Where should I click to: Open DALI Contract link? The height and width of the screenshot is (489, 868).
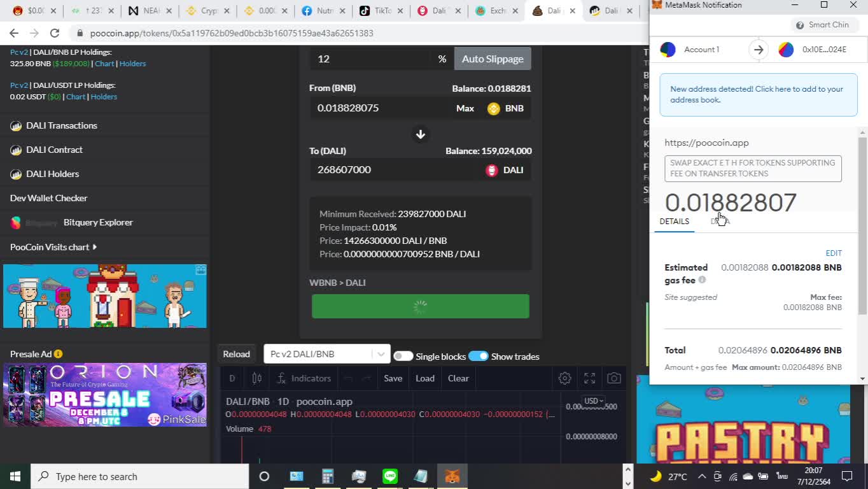coord(54,150)
